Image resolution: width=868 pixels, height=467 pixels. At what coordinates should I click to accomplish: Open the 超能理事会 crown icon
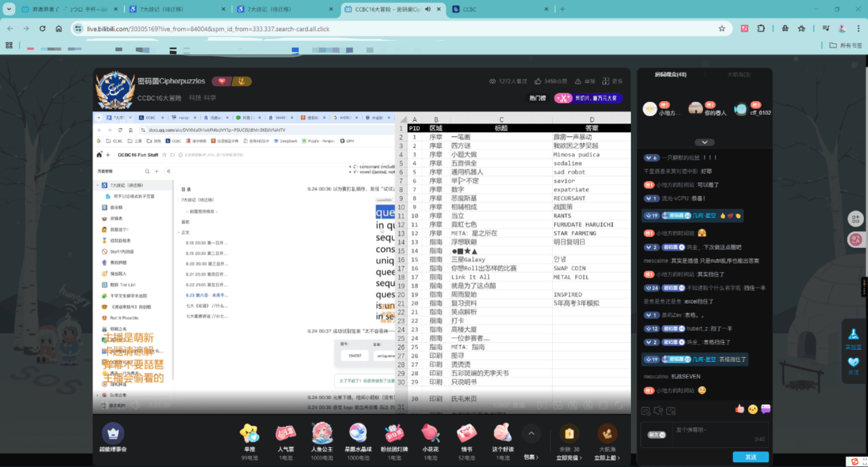pos(113,434)
